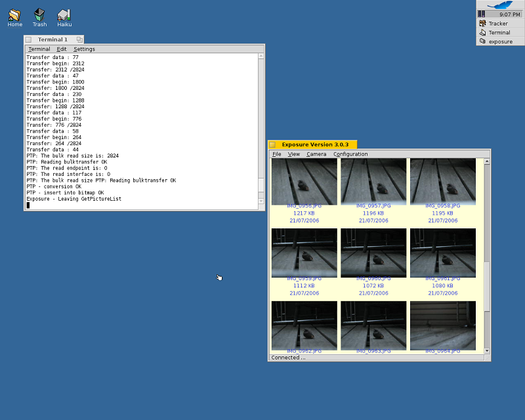Open the Camera menu in Exposure
This screenshot has width=525, height=420.
pos(316,154)
